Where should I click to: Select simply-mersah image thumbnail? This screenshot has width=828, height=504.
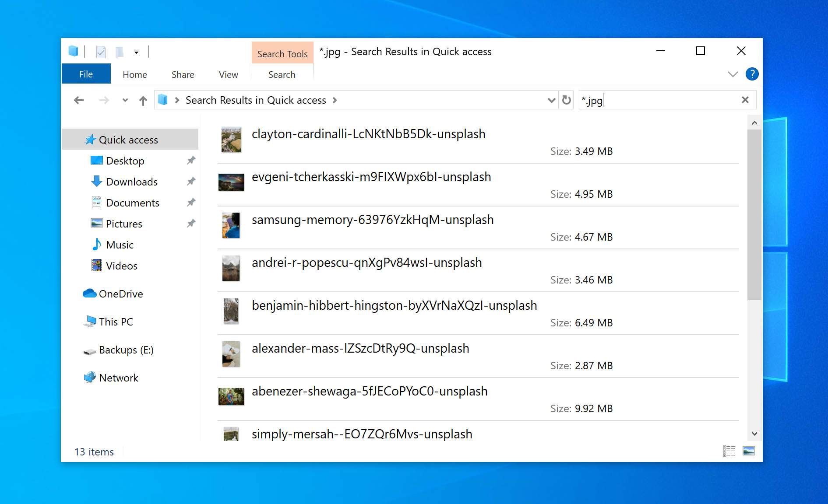pos(231,434)
